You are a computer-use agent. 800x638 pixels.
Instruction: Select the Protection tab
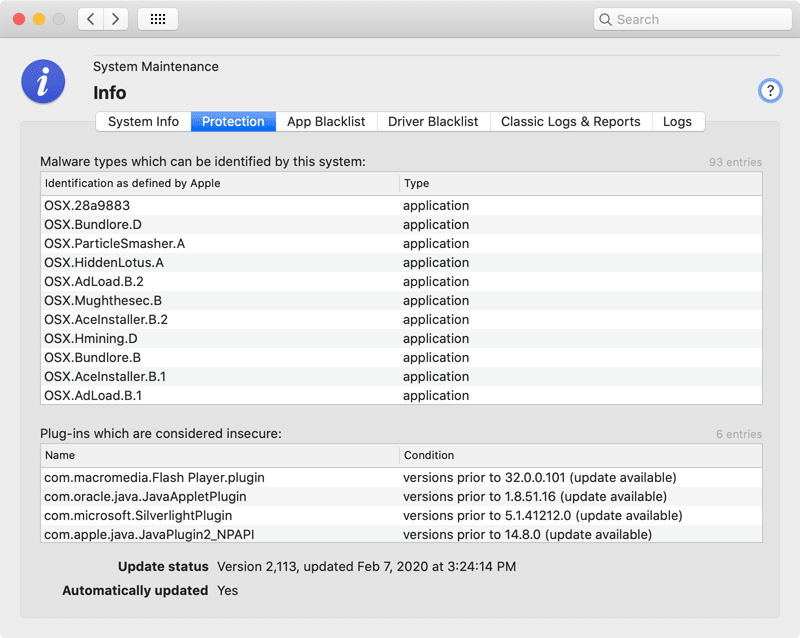click(233, 121)
